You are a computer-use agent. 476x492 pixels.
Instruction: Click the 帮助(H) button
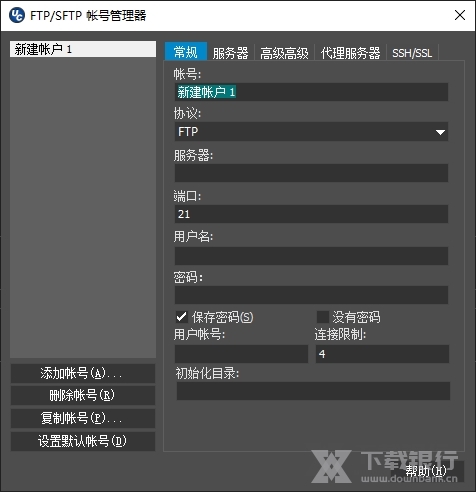coord(427,471)
